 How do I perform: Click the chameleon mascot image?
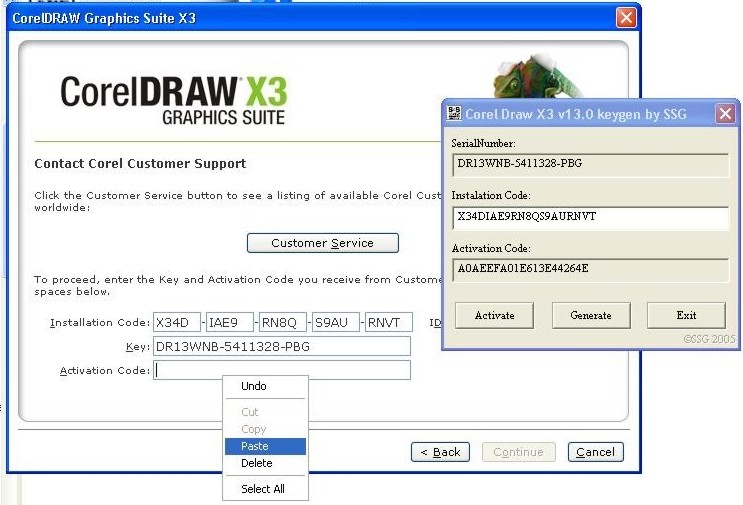click(535, 75)
